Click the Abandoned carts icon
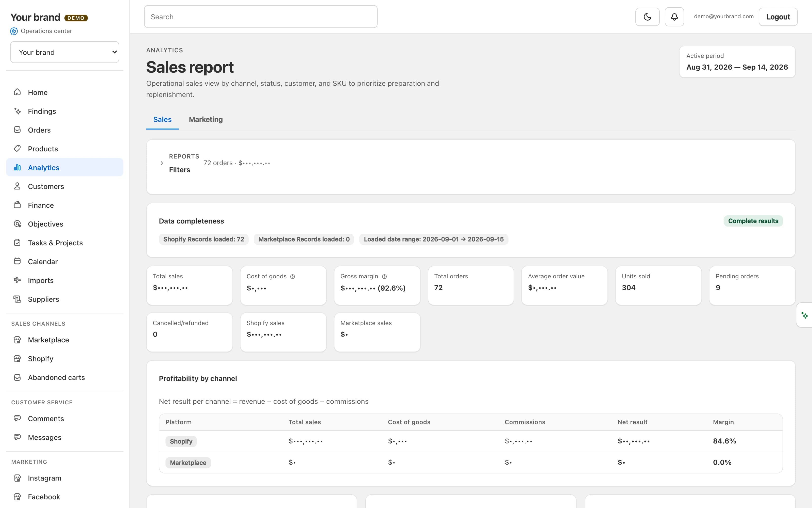Viewport: 812px width, 508px height. (17, 377)
